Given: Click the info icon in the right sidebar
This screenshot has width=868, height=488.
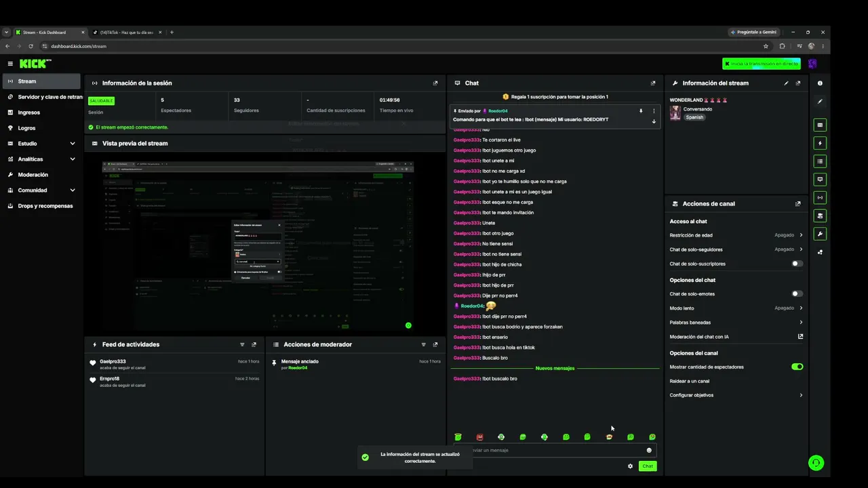Looking at the screenshot, I should 820,83.
